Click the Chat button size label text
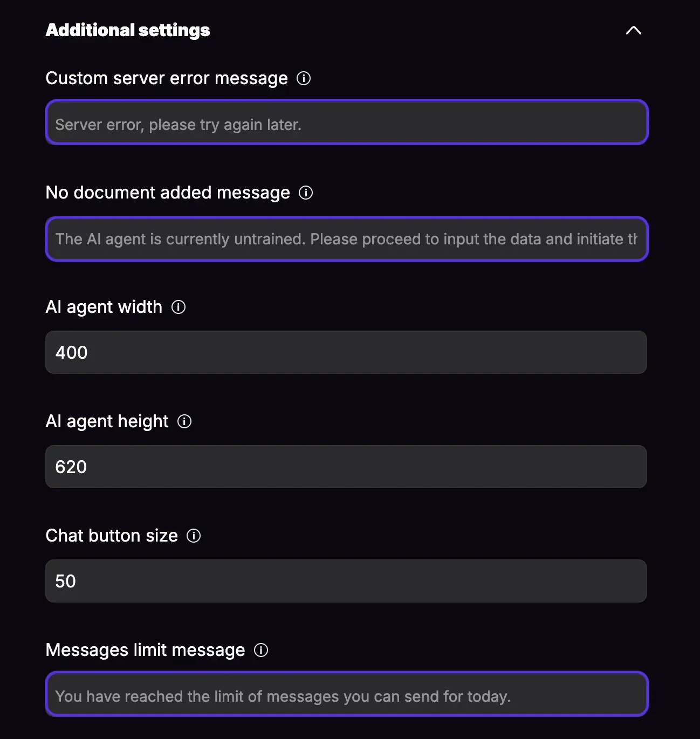Screen dimensions: 700x739 (x=112, y=536)
